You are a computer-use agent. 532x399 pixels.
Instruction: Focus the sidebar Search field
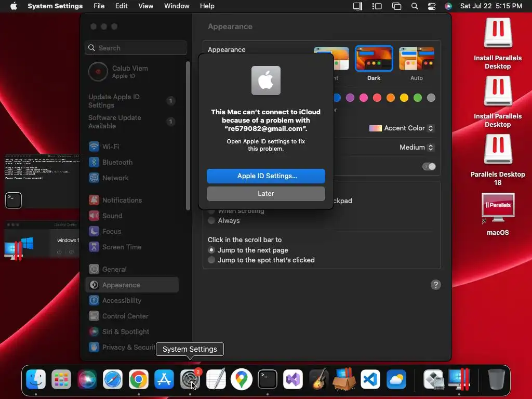point(136,48)
